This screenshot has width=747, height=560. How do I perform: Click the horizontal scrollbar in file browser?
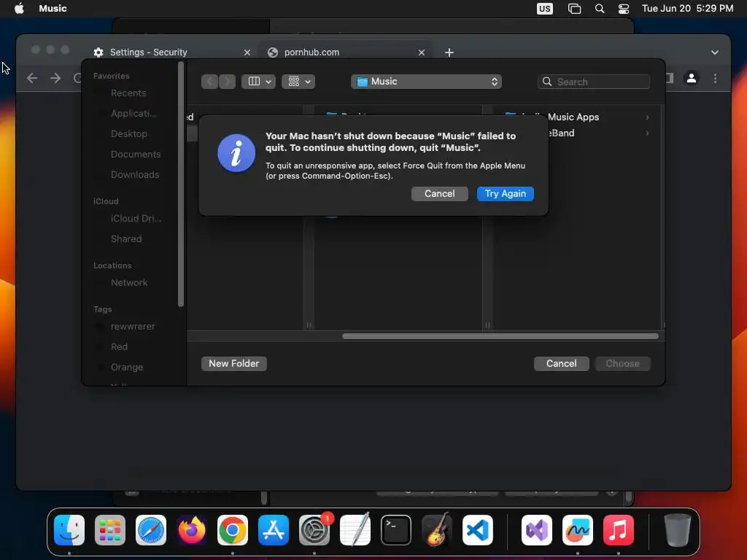click(500, 336)
